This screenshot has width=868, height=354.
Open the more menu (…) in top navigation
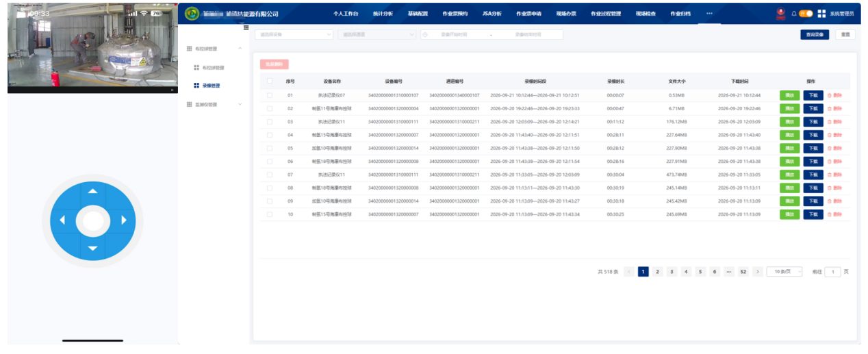(709, 14)
